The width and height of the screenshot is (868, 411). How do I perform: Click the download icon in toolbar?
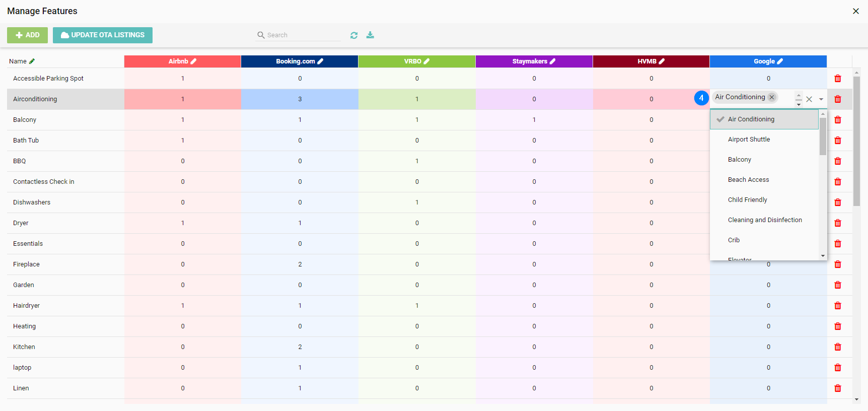click(x=370, y=35)
